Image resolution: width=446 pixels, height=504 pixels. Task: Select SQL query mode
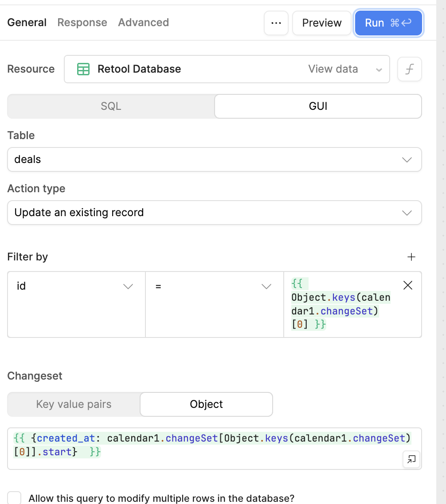111,106
